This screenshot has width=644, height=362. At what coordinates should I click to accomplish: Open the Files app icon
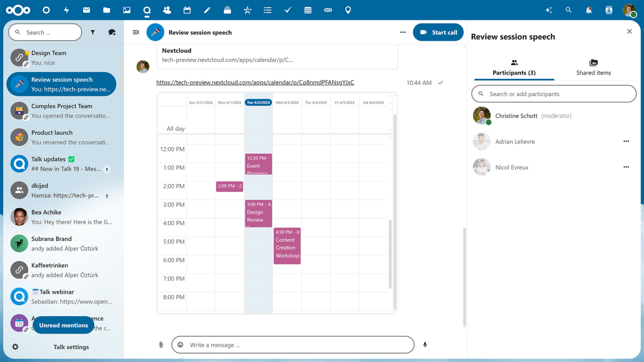point(106,10)
